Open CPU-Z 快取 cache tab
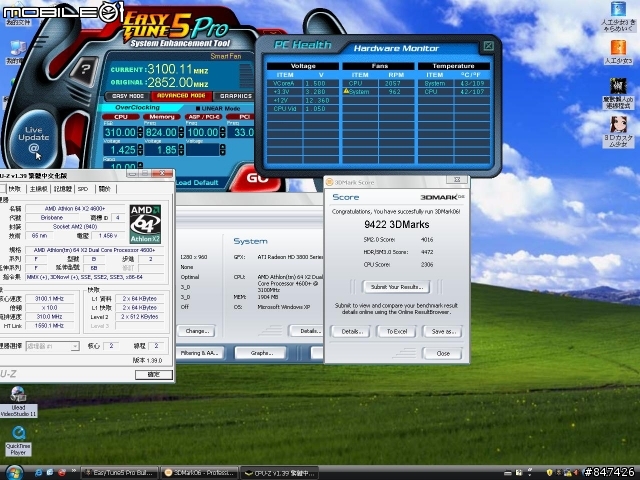 15,189
